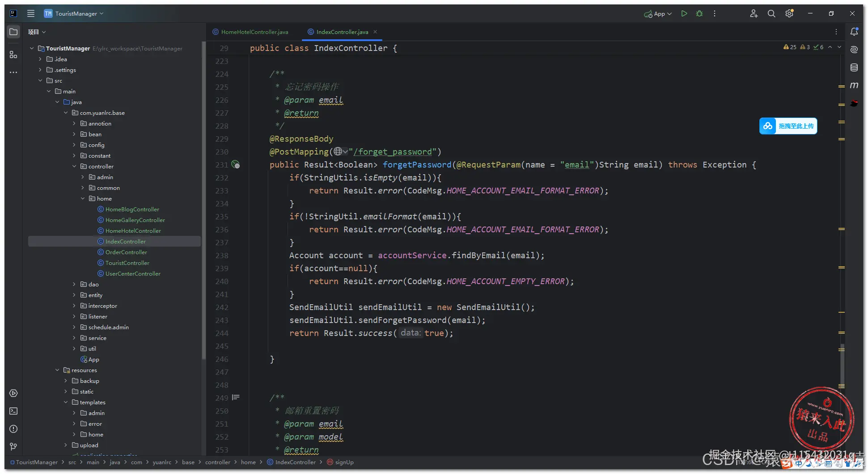Open UserCenterController in project tree

click(129, 273)
